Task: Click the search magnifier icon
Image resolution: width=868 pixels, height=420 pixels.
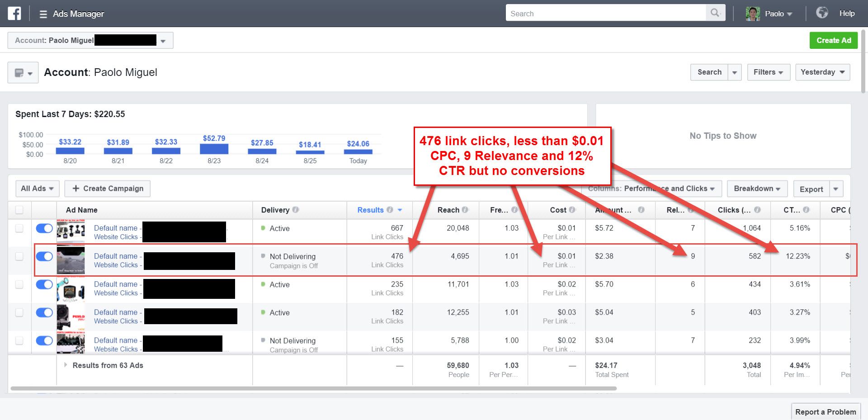Action: (715, 13)
